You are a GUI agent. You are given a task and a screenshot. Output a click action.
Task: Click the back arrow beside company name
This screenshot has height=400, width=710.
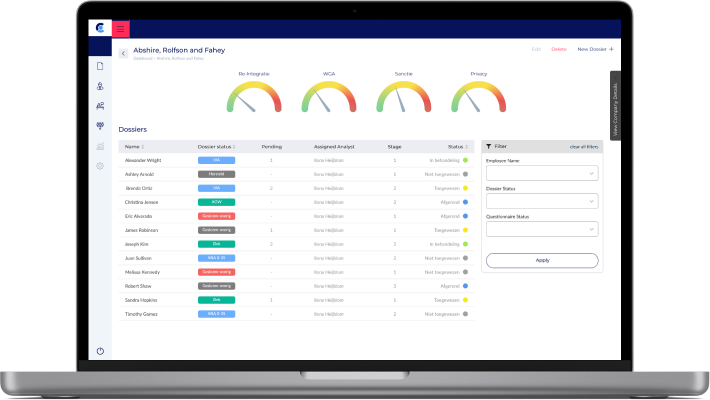tap(123, 53)
